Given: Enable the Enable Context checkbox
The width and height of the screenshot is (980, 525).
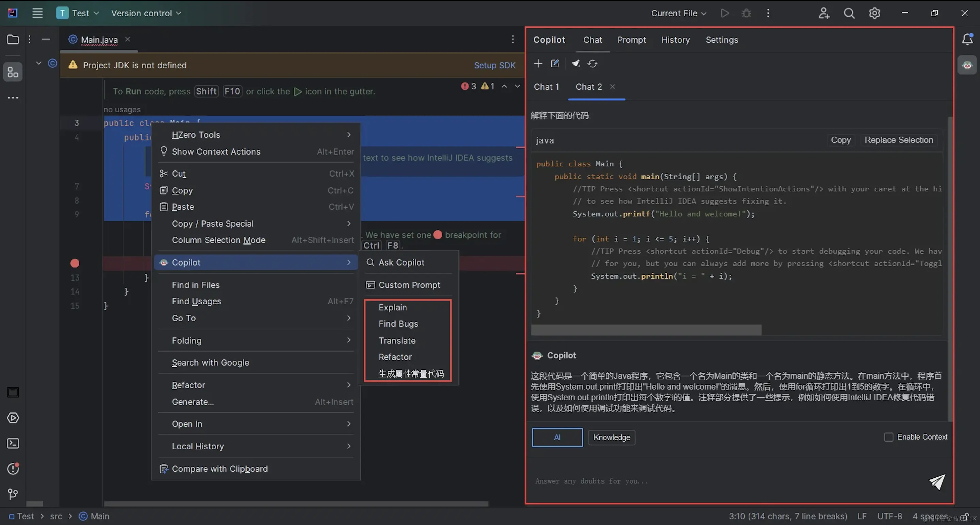Looking at the screenshot, I should coord(889,437).
